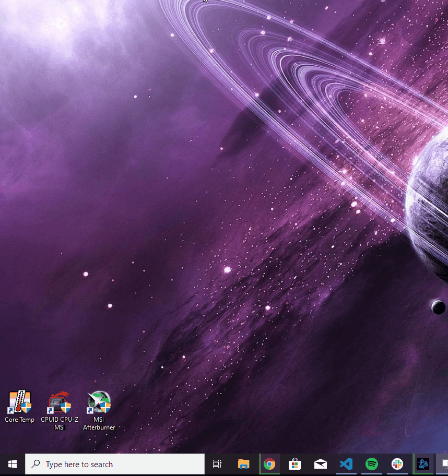Open the Mail app in the taskbar

click(321, 464)
